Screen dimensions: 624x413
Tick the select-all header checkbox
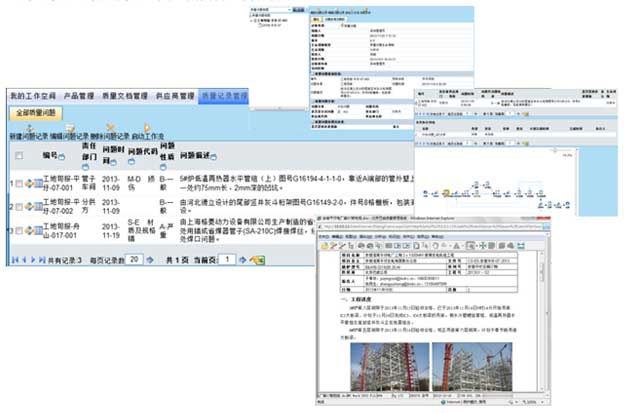point(19,156)
